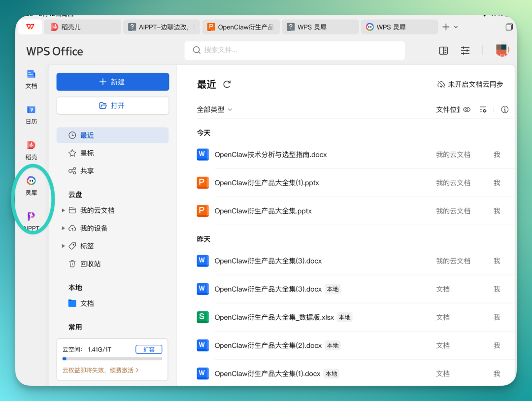
Task: Select 共享 in the navigation list
Action: click(x=113, y=170)
